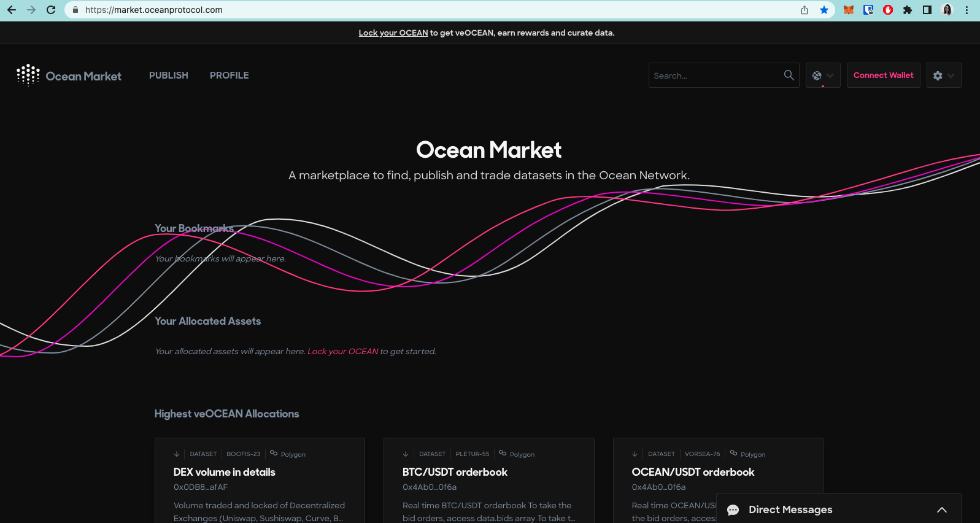
Task: Reload the page with refresh icon
Action: (x=51, y=10)
